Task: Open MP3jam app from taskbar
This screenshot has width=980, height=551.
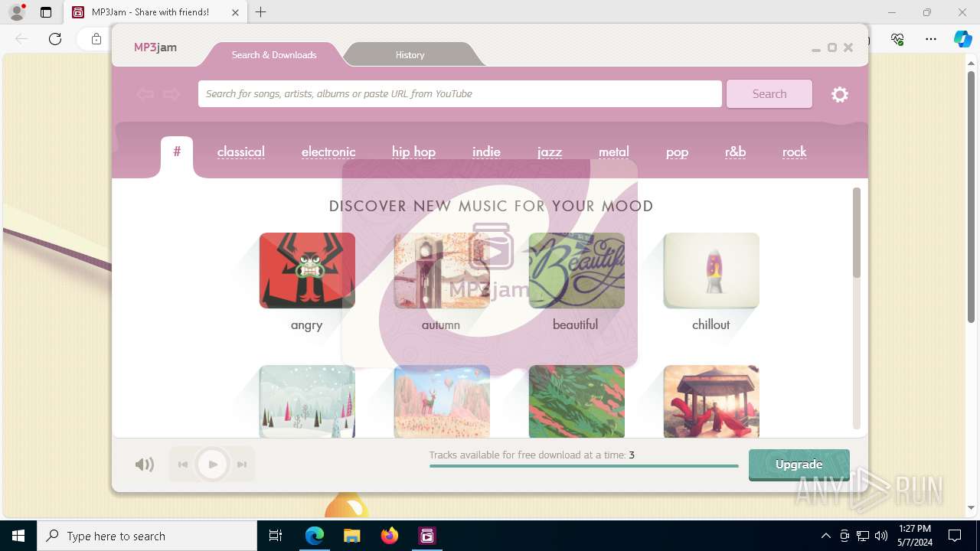Action: 427,536
